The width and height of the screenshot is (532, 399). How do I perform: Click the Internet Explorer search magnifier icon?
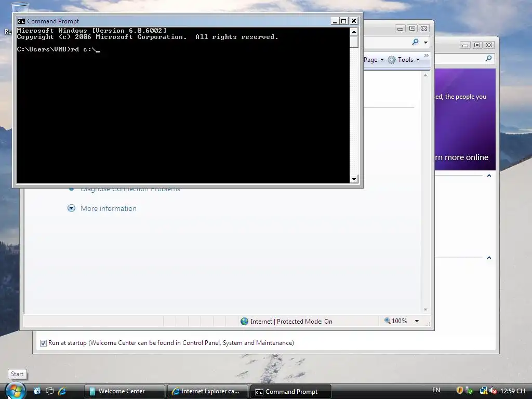415,42
